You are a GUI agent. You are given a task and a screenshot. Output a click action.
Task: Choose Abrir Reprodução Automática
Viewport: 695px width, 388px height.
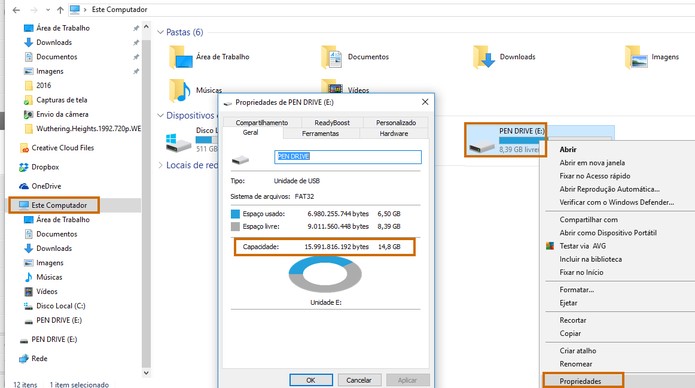click(609, 189)
